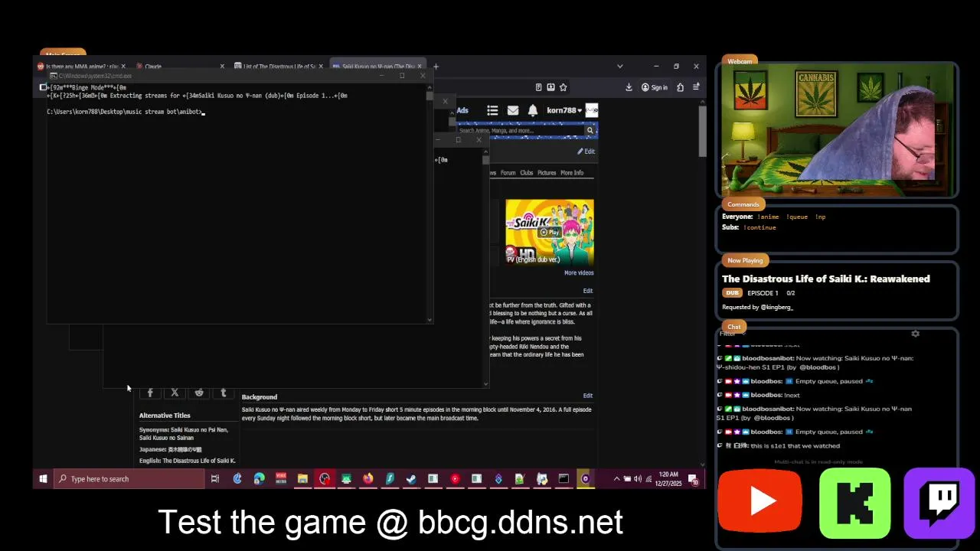The height and width of the screenshot is (551, 980).
Task: Bookmark this page with star icon
Action: [x=563, y=87]
